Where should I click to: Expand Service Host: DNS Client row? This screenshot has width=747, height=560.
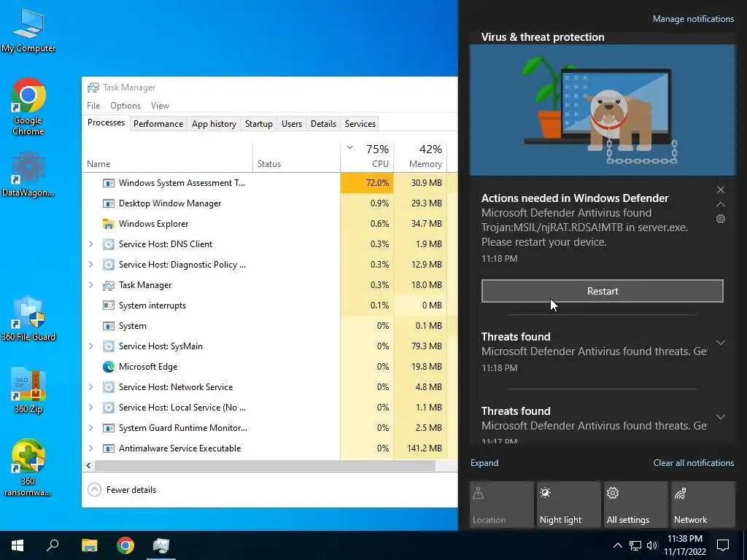[x=91, y=244]
